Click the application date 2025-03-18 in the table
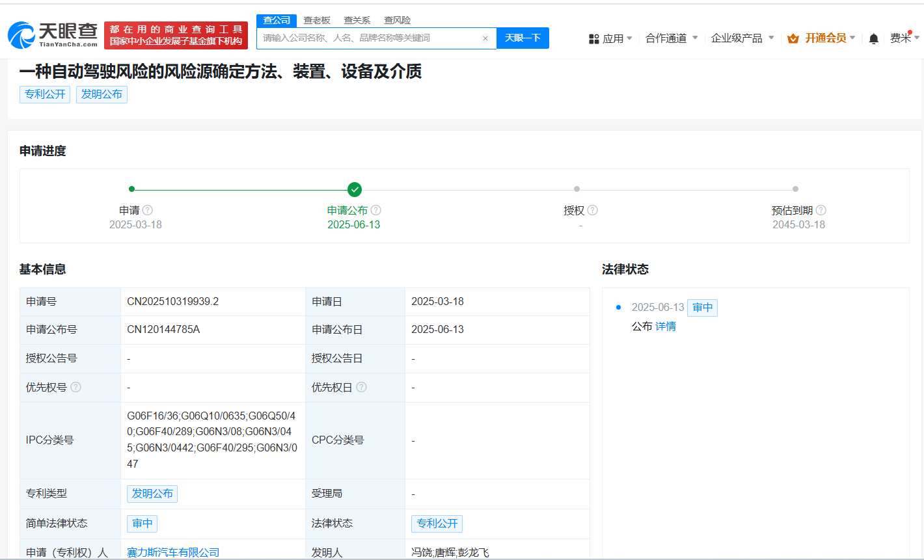The width and height of the screenshot is (924, 560). coord(438,301)
